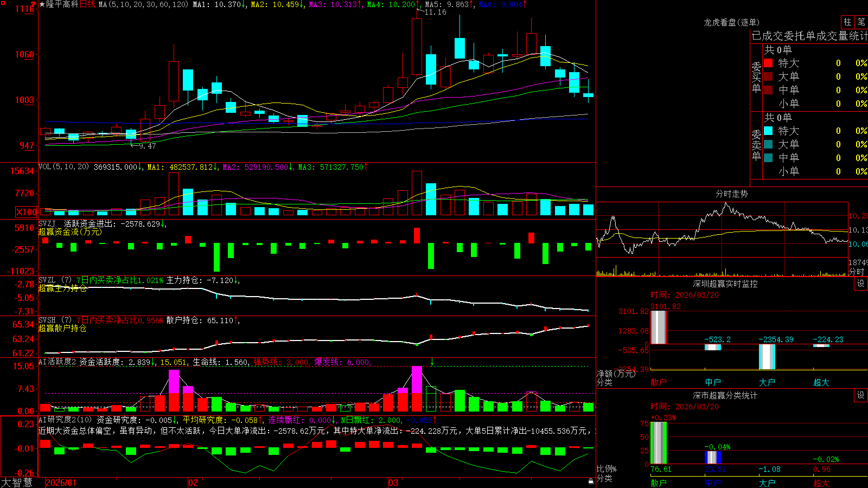Image resolution: width=868 pixels, height=488 pixels.
Task: Jump to the 2026/01 timeline marker
Action: pyautogui.click(x=61, y=483)
